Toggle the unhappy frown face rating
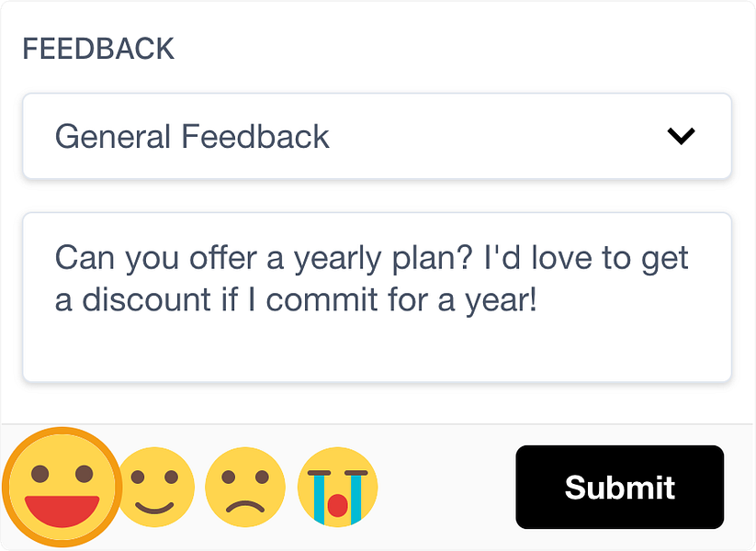 click(245, 487)
